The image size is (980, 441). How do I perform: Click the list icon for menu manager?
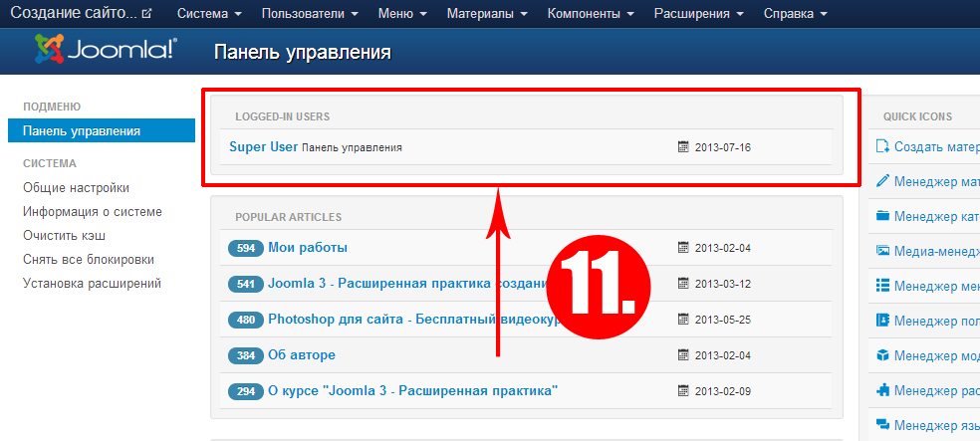[882, 286]
